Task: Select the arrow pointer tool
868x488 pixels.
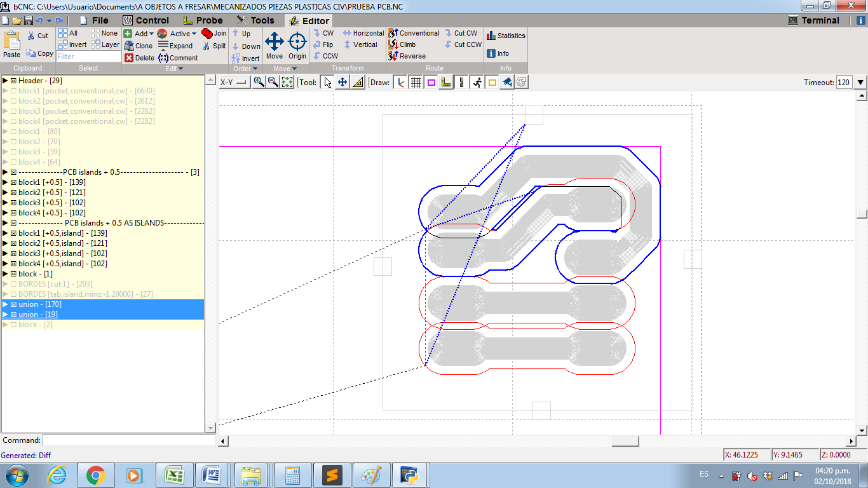Action: click(327, 82)
